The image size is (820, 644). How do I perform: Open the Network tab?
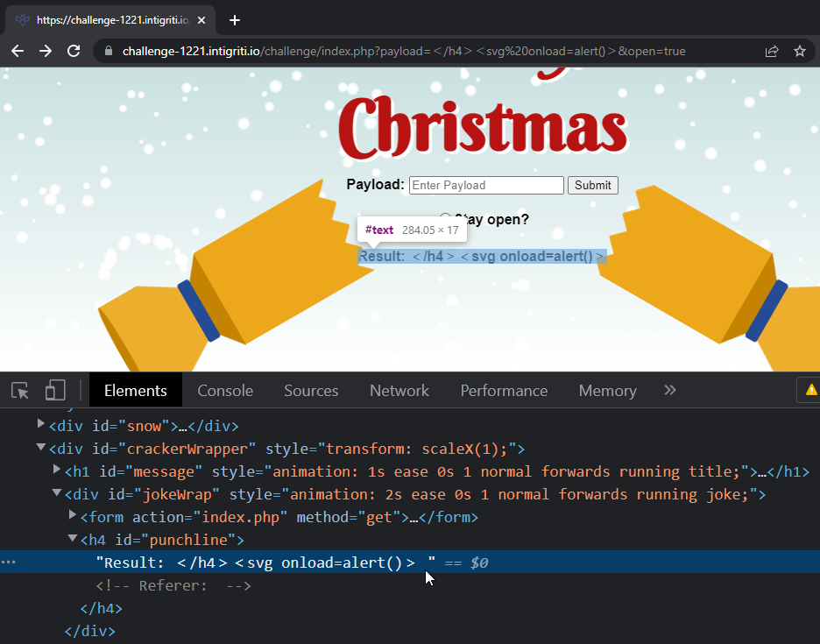(x=399, y=391)
